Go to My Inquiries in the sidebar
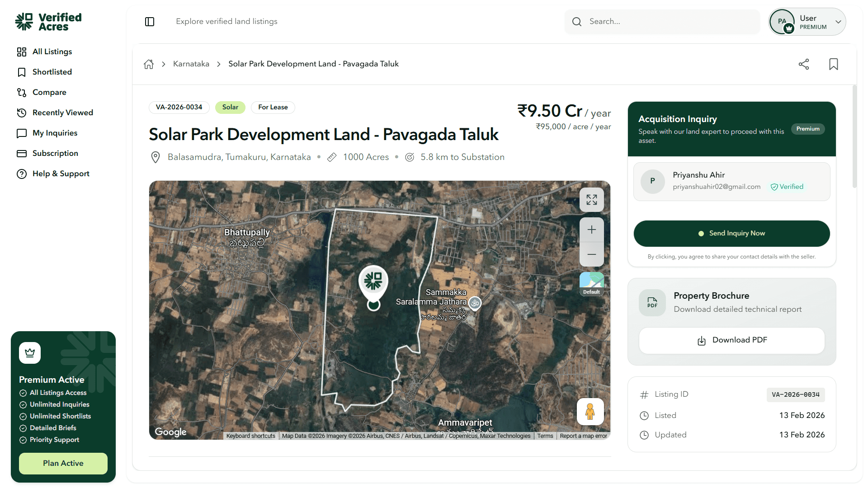The image size is (868, 488). tap(55, 133)
